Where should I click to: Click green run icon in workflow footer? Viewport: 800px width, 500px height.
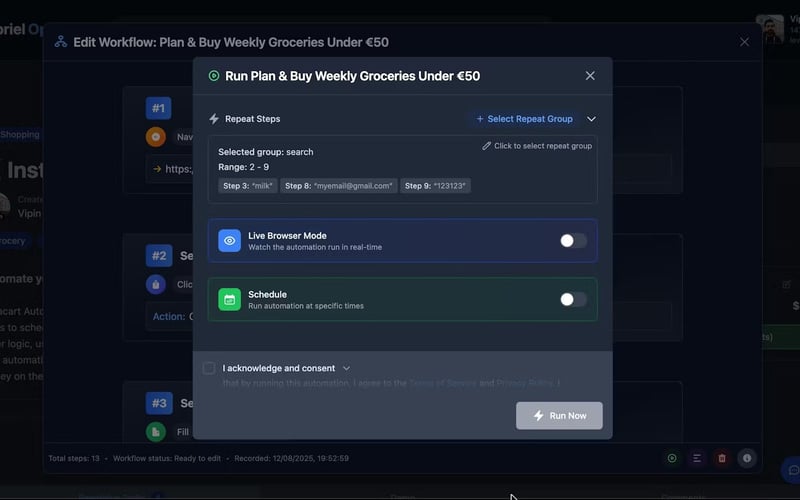point(672,458)
